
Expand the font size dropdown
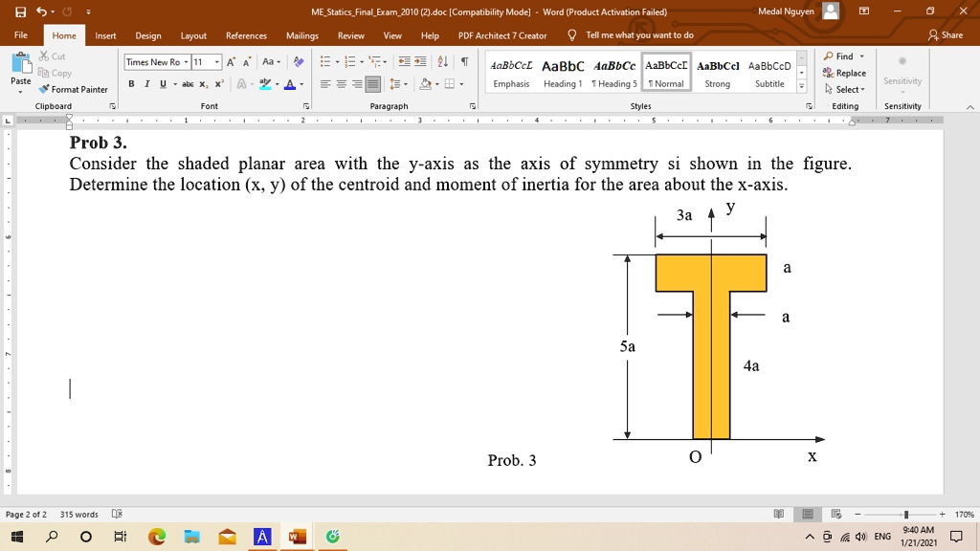pyautogui.click(x=215, y=62)
